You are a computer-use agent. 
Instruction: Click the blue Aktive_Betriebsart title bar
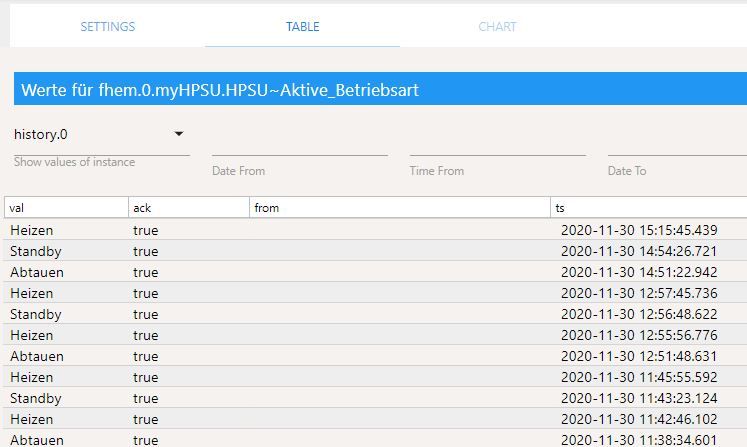[380, 90]
